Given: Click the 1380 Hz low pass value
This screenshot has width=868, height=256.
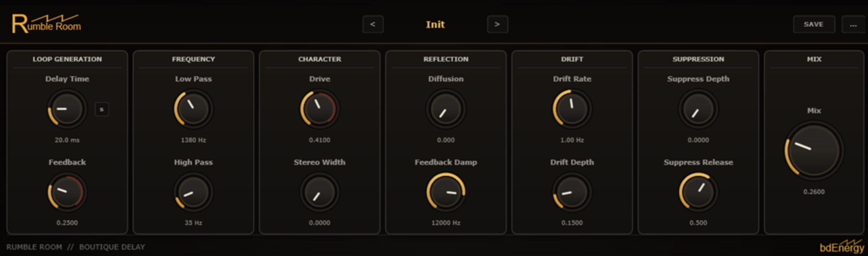Looking at the screenshot, I should click(194, 140).
